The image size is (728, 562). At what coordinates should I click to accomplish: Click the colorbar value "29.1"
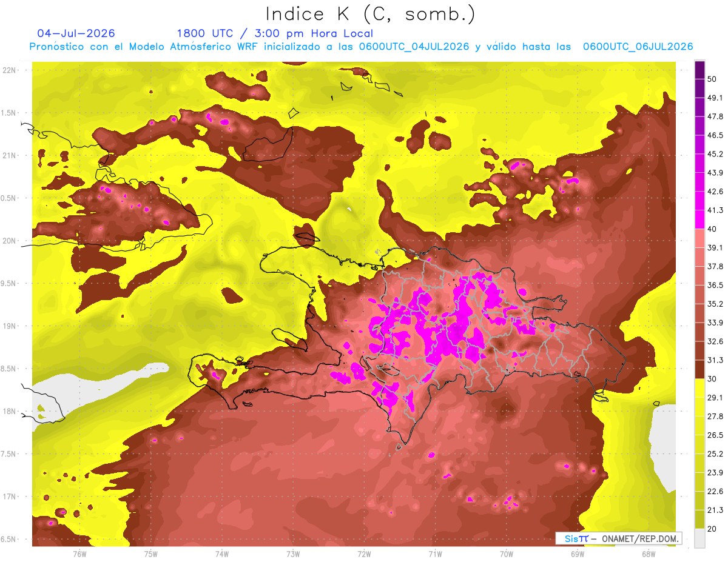pyautogui.click(x=715, y=398)
